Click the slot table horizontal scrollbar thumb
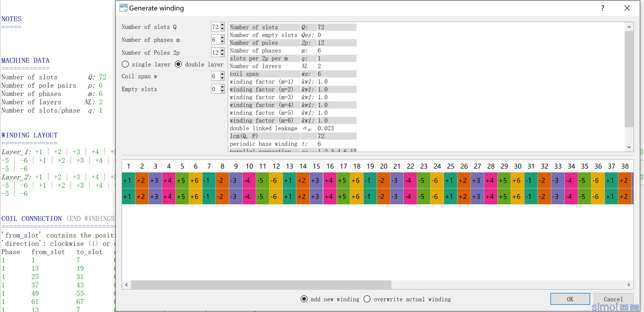Image resolution: width=644 pixels, height=312 pixels. coord(261,285)
